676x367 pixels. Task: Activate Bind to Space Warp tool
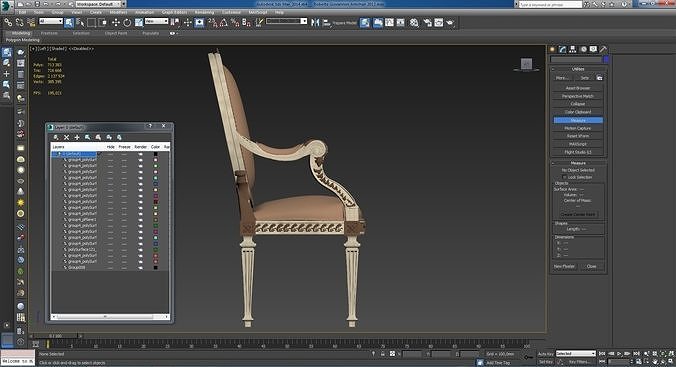pos(31,22)
